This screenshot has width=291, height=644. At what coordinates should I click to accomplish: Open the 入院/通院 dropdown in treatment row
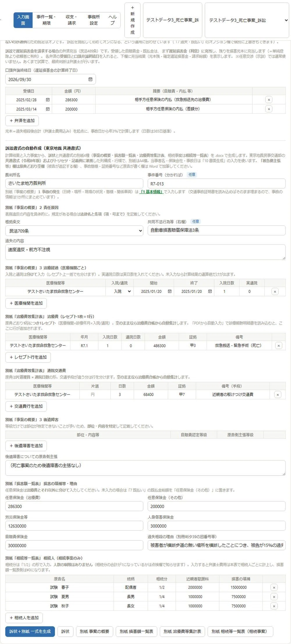pos(122,291)
